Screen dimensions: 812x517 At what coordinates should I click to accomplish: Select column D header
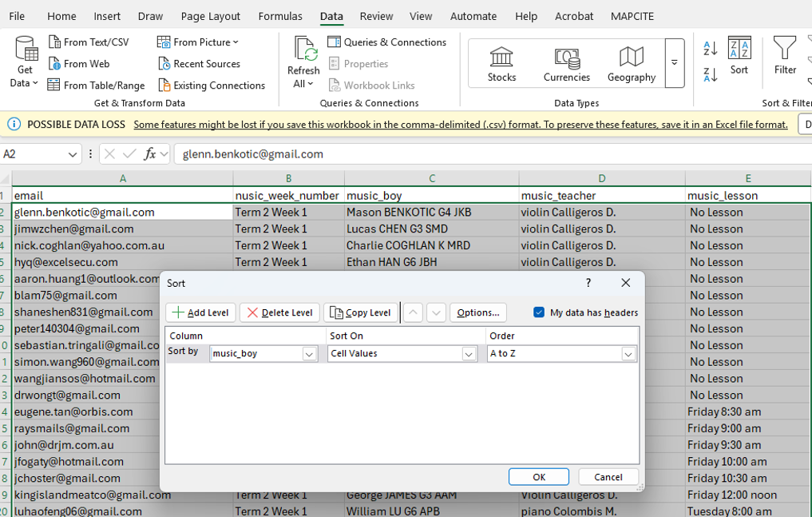(602, 179)
